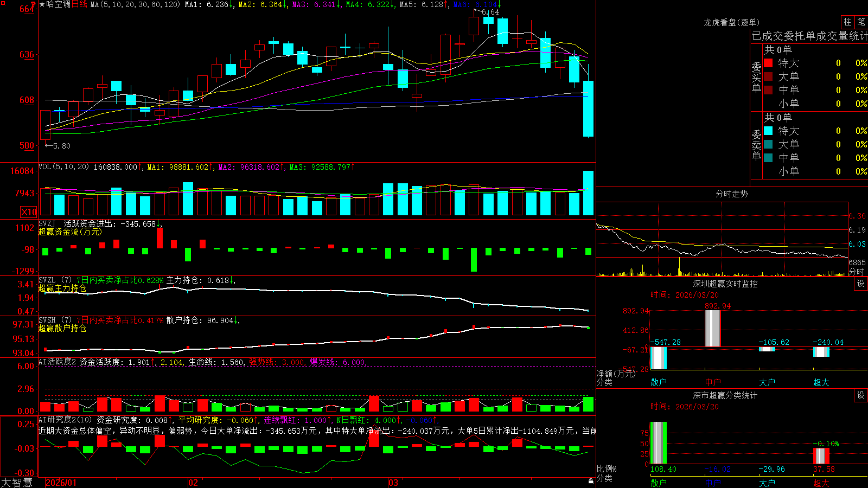
Task: Click the 分时走势 panel title
Action: [731, 194]
